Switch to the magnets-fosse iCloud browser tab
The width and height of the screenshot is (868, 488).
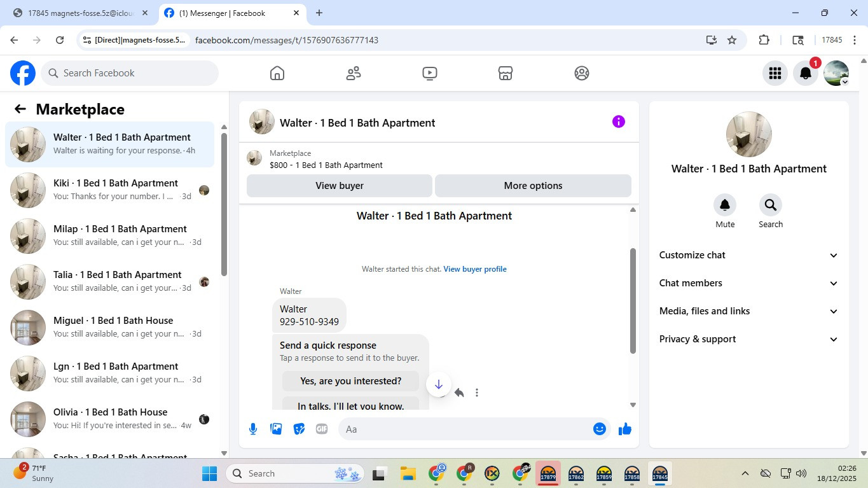[81, 13]
